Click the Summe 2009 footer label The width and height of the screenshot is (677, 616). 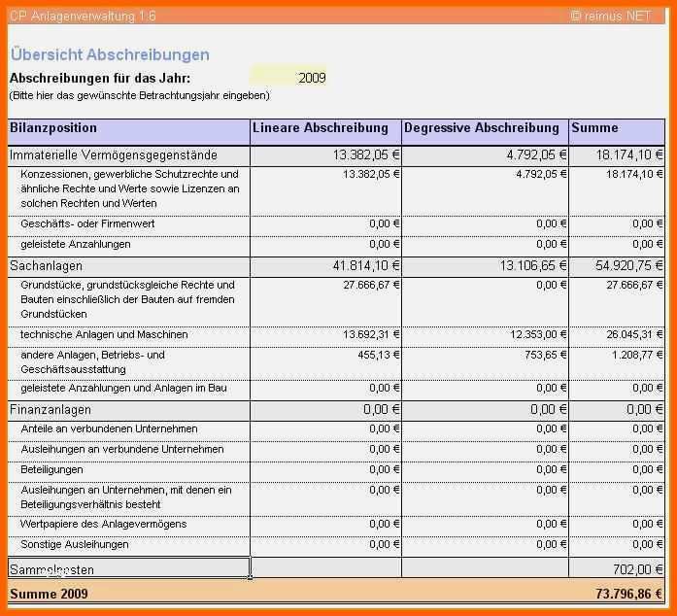(x=49, y=594)
